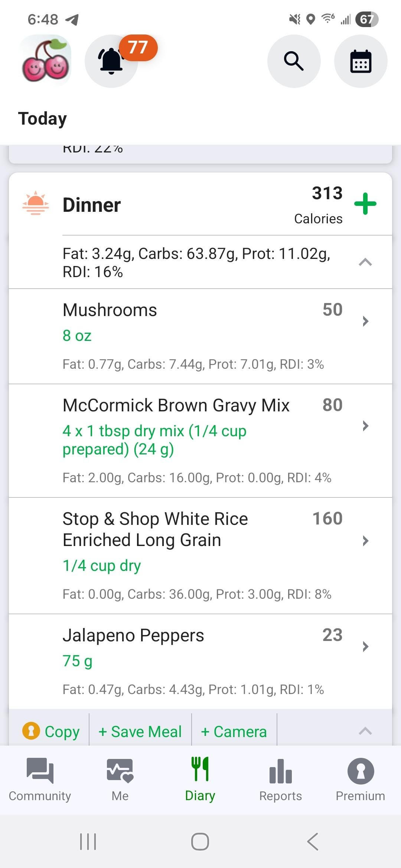Viewport: 401px width, 868px height.
Task: Open Mushrooms entry details chevron
Action: (365, 321)
